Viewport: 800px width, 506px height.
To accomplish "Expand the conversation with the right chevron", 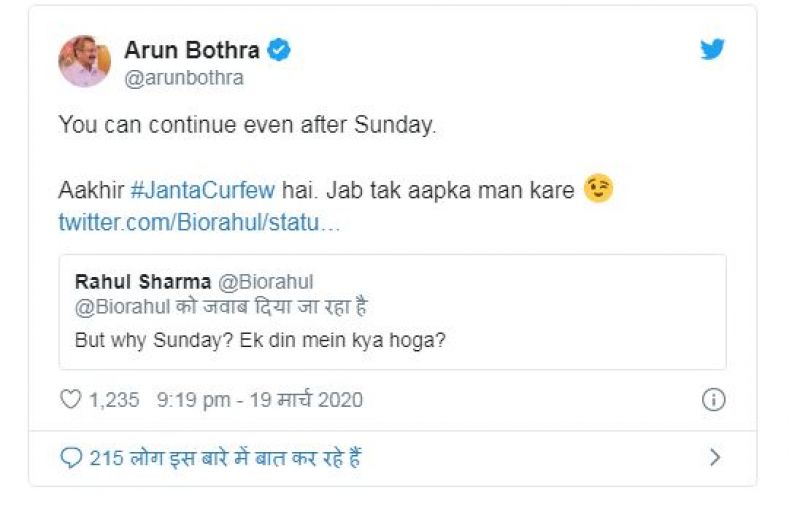I will 714,458.
